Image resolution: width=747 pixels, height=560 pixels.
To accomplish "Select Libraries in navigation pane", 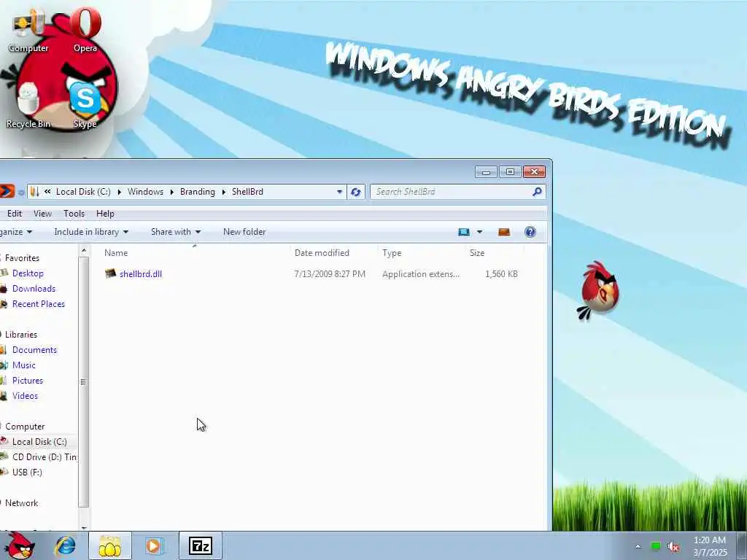I will coord(21,334).
